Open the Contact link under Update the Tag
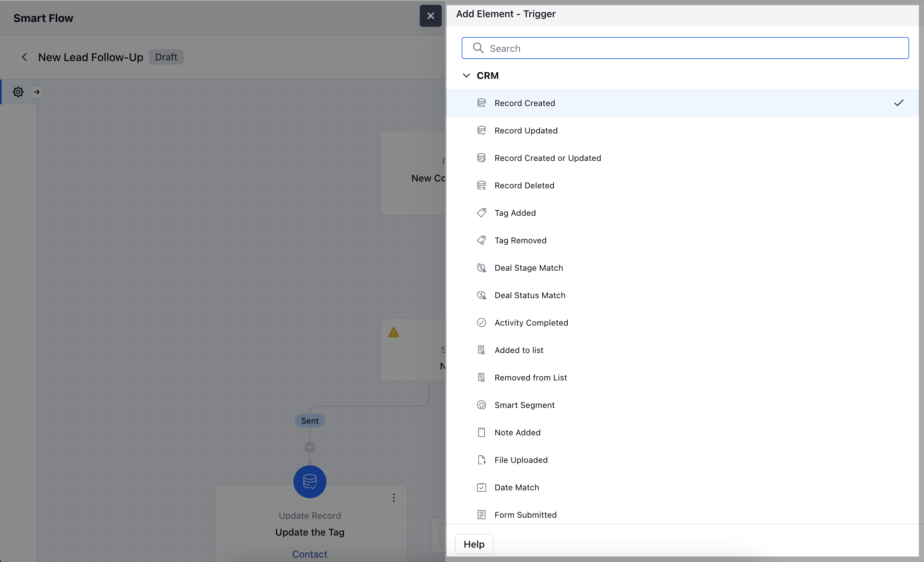The image size is (924, 562). tap(310, 554)
